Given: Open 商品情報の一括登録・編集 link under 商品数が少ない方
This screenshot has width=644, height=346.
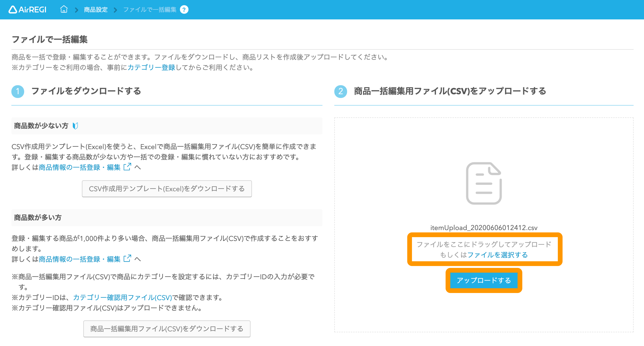Looking at the screenshot, I should pos(80,167).
